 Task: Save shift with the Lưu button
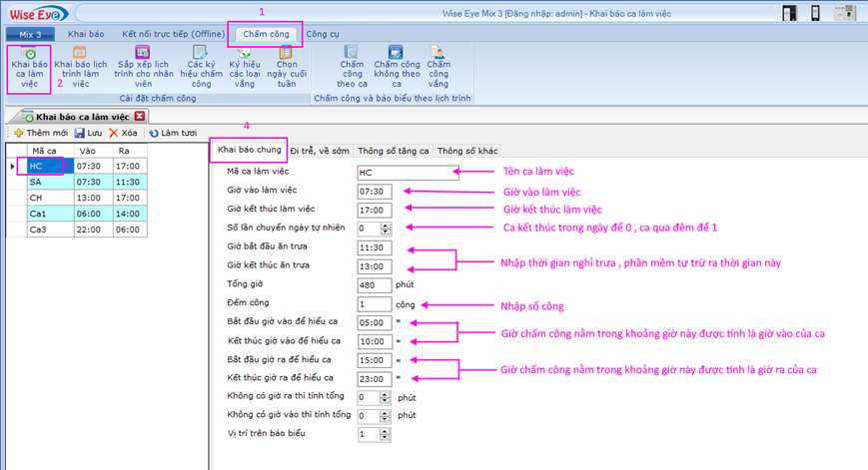89,133
